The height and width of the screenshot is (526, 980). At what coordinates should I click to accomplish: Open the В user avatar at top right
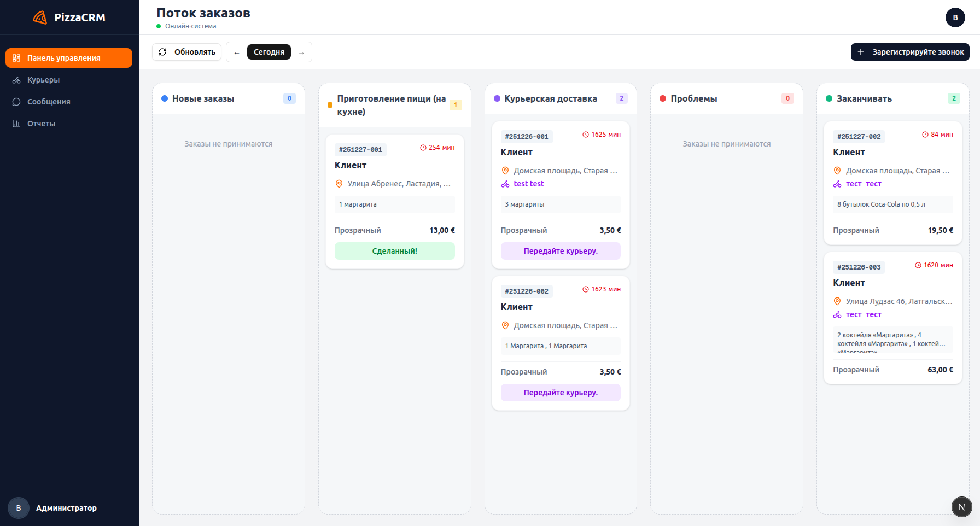(x=955, y=17)
